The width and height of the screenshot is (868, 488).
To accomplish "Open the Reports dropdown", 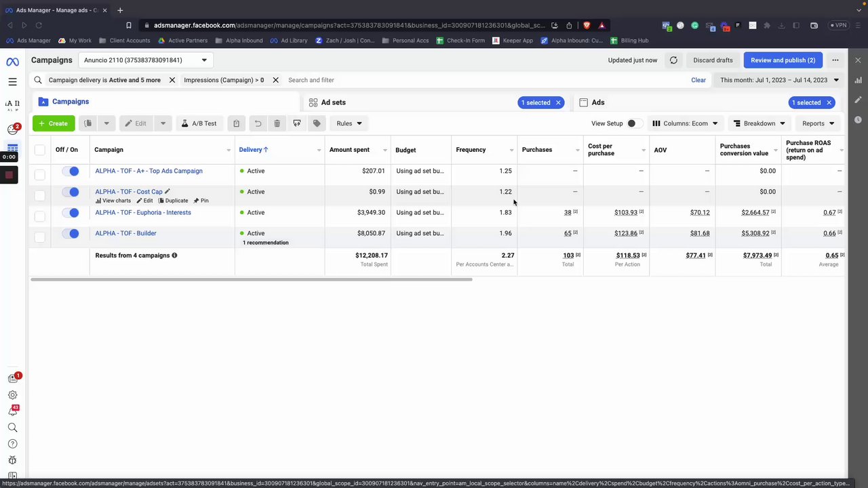I will pyautogui.click(x=818, y=123).
